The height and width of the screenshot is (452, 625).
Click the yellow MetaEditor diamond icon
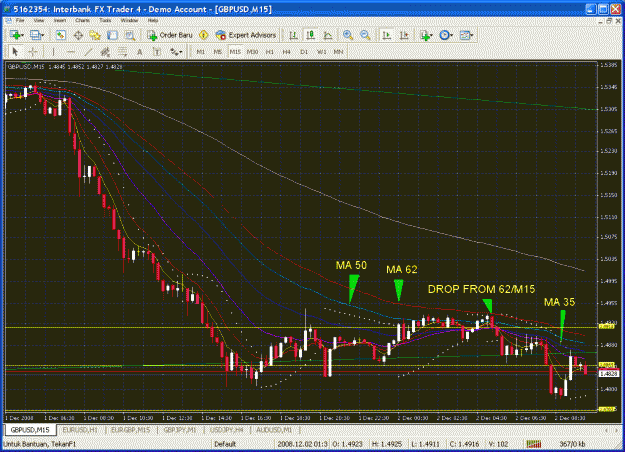(x=204, y=35)
